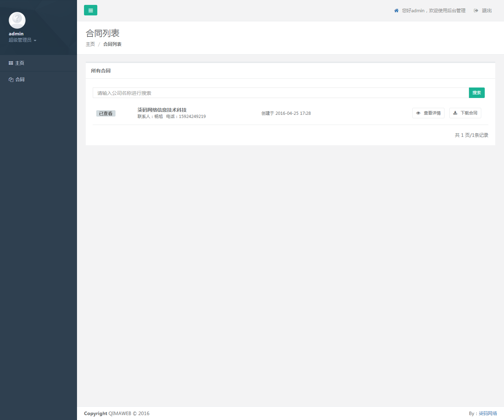Image resolution: width=504 pixels, height=420 pixels.
Task: Focus the company name search field
Action: click(x=280, y=93)
